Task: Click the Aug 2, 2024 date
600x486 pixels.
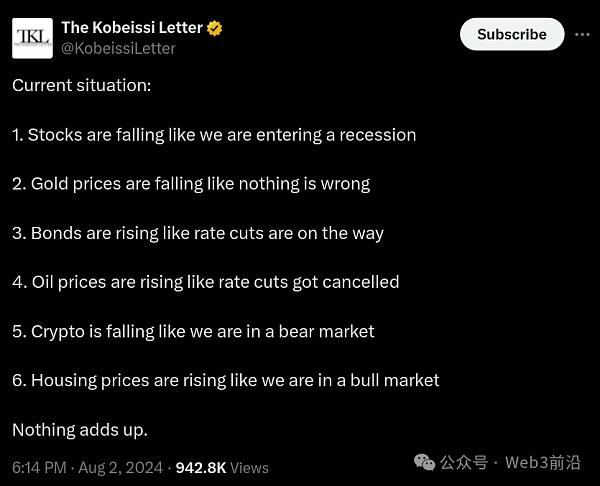Action: [x=121, y=468]
